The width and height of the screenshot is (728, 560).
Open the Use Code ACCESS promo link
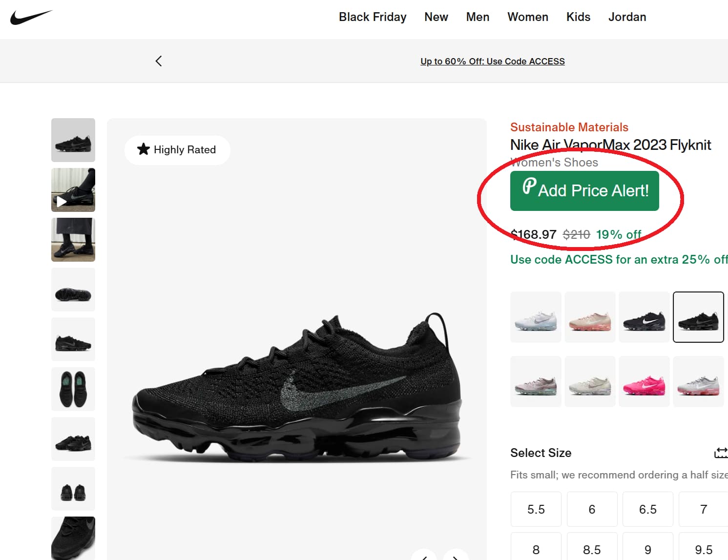tap(492, 61)
